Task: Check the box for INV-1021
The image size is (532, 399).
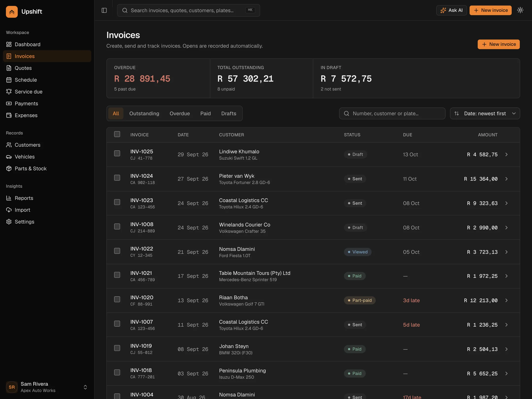Action: pyautogui.click(x=117, y=275)
